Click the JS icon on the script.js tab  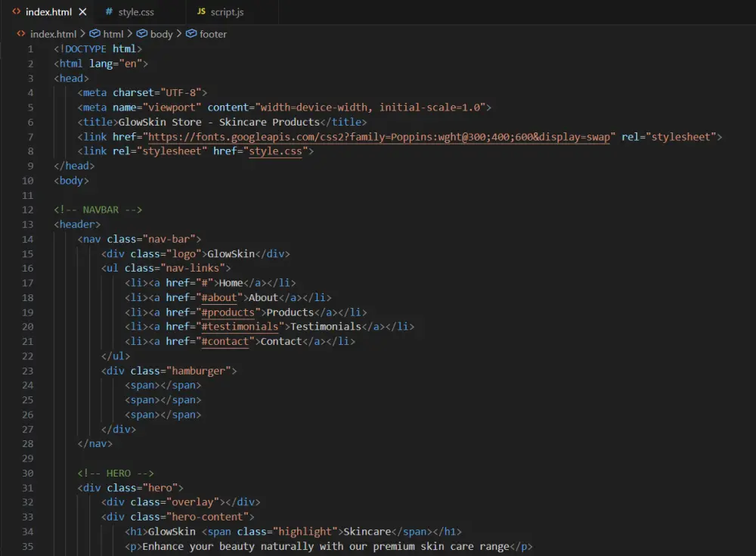point(202,11)
